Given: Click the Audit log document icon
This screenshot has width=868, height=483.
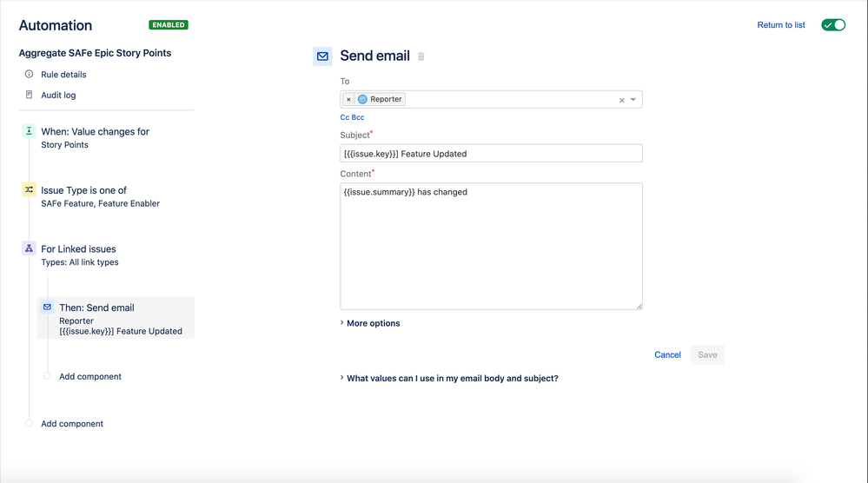Looking at the screenshot, I should click(29, 95).
